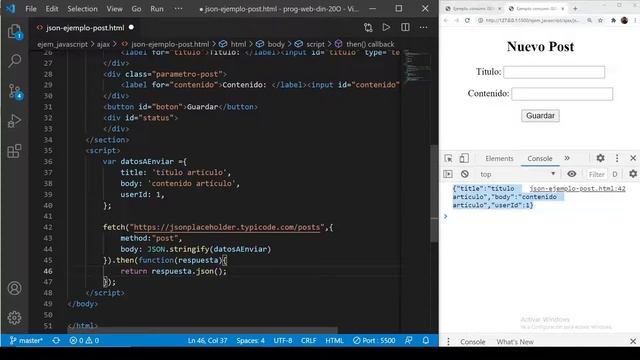Viewport: 640px width, 360px height.
Task: Split the editor to the right
Action: [x=405, y=27]
